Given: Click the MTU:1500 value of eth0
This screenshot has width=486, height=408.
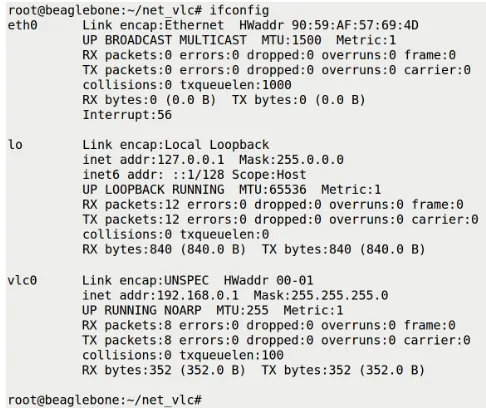Looking at the screenshot, I should tap(291, 40).
